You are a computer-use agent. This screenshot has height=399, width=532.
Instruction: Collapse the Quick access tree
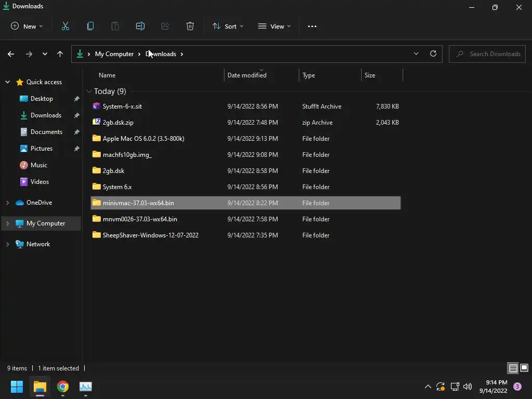7,82
